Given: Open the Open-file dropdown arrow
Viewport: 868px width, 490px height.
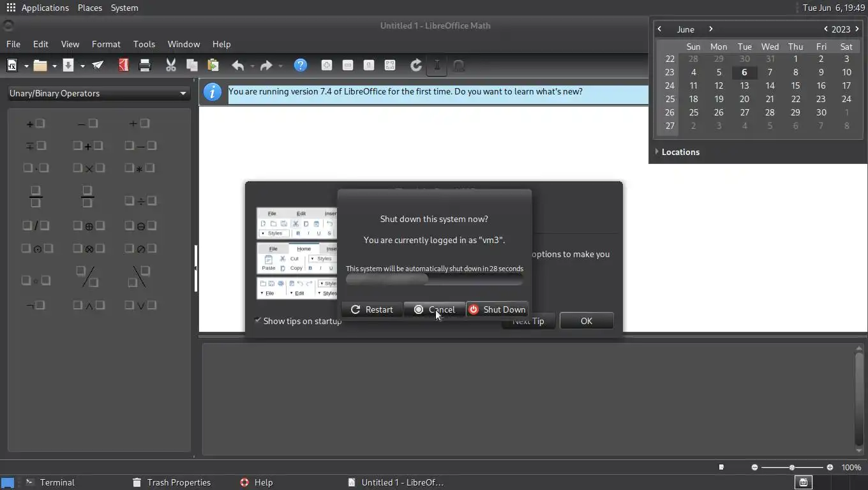Looking at the screenshot, I should [54, 66].
